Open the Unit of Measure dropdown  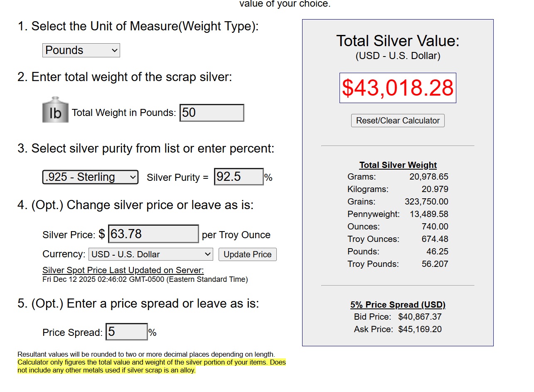(x=81, y=50)
